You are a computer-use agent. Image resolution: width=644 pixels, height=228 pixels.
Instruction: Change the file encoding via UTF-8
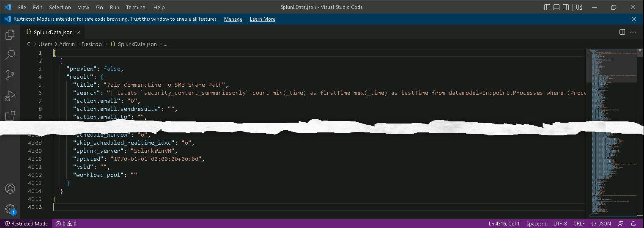click(x=560, y=224)
